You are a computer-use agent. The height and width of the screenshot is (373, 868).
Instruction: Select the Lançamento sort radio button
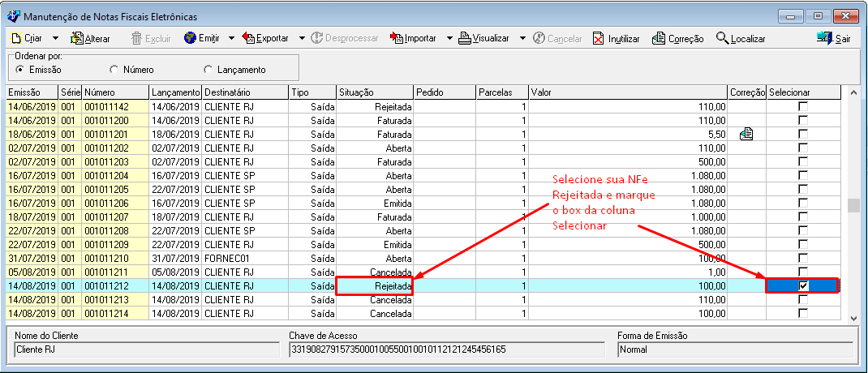click(208, 70)
